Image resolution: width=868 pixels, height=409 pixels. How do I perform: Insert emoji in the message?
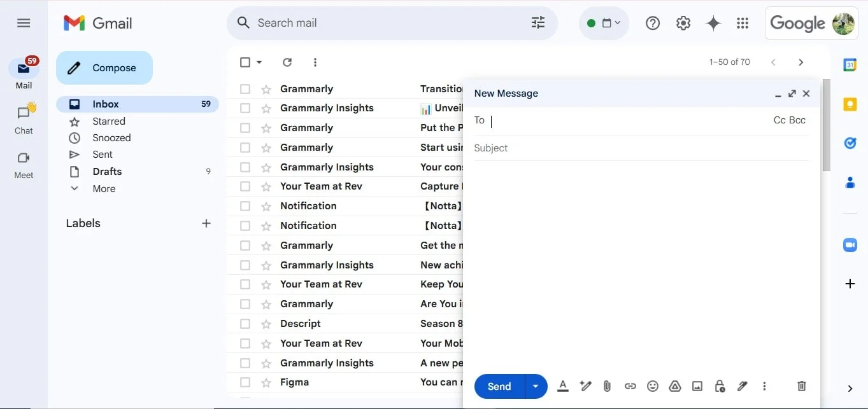(x=652, y=386)
